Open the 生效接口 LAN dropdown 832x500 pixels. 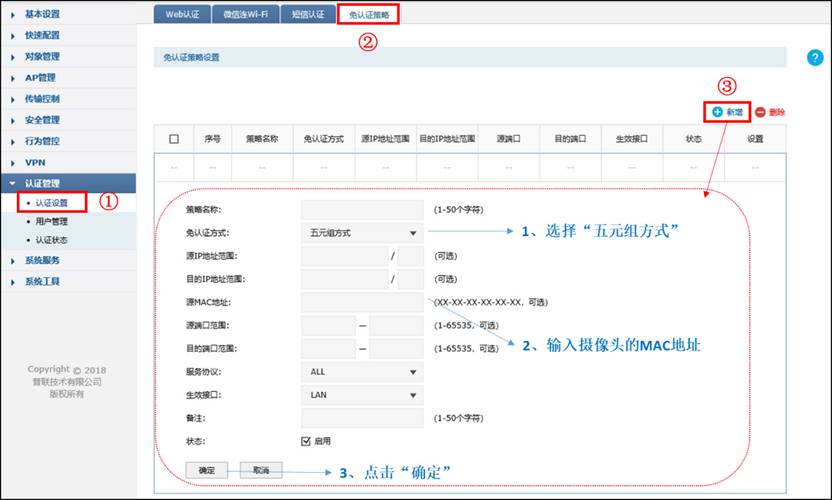click(x=362, y=395)
